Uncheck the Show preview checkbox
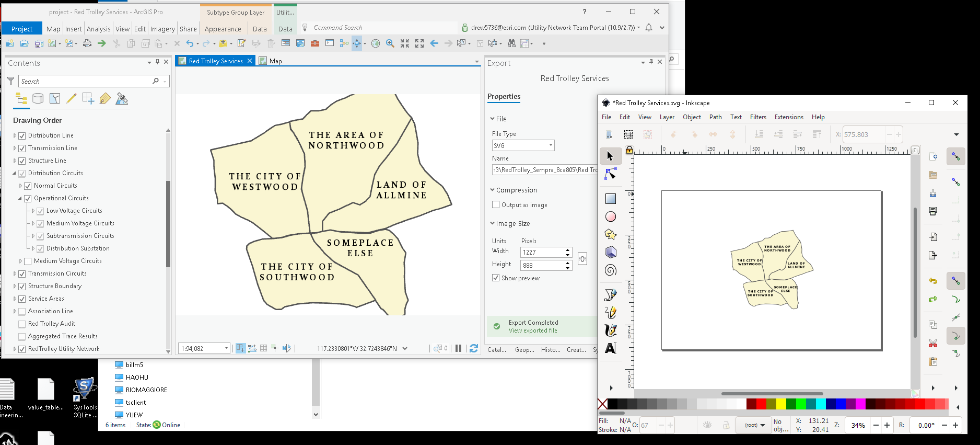Screen dimensions: 980x445 [496, 278]
